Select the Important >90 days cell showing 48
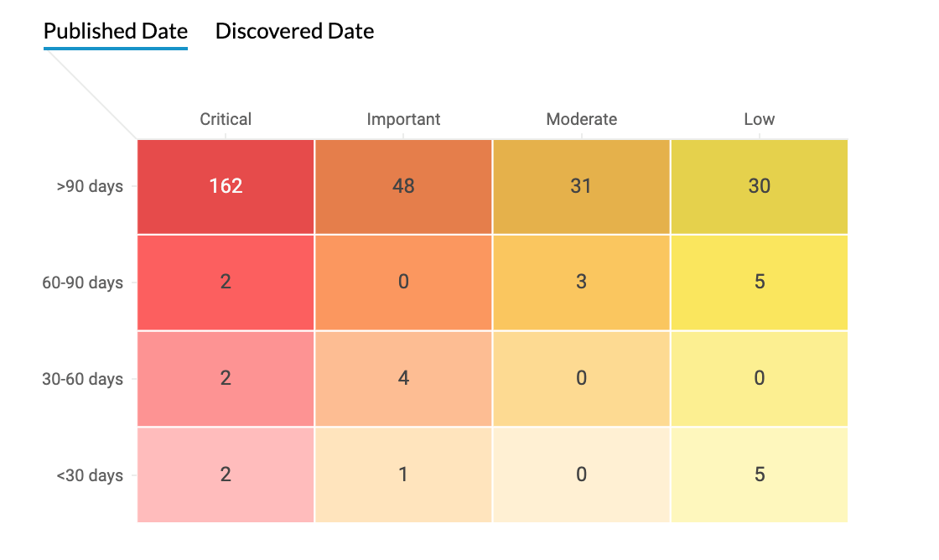Screen dimensions: 939x560 (x=403, y=186)
